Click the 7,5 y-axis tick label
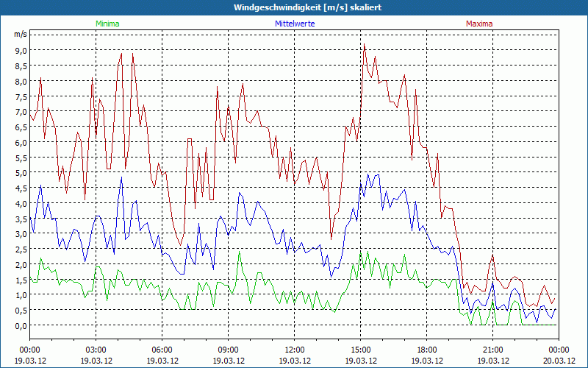The image size is (588, 368). (x=20, y=96)
